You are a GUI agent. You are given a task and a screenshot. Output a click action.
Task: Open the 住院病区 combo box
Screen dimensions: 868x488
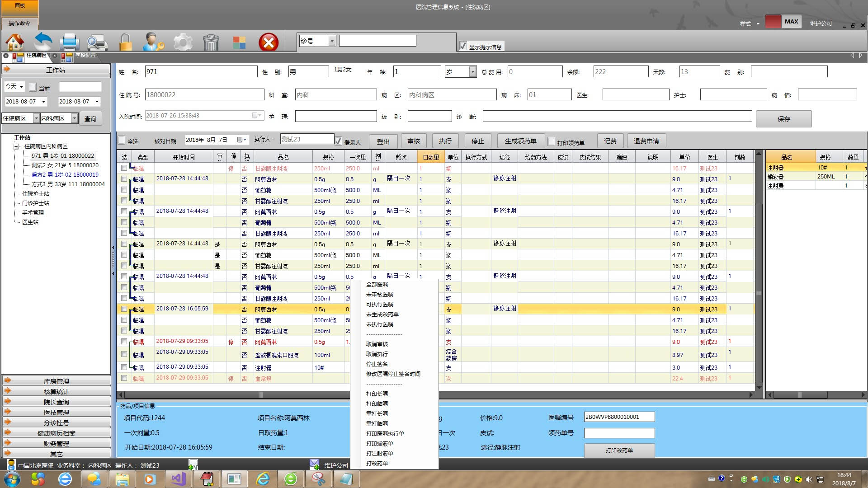(36, 118)
